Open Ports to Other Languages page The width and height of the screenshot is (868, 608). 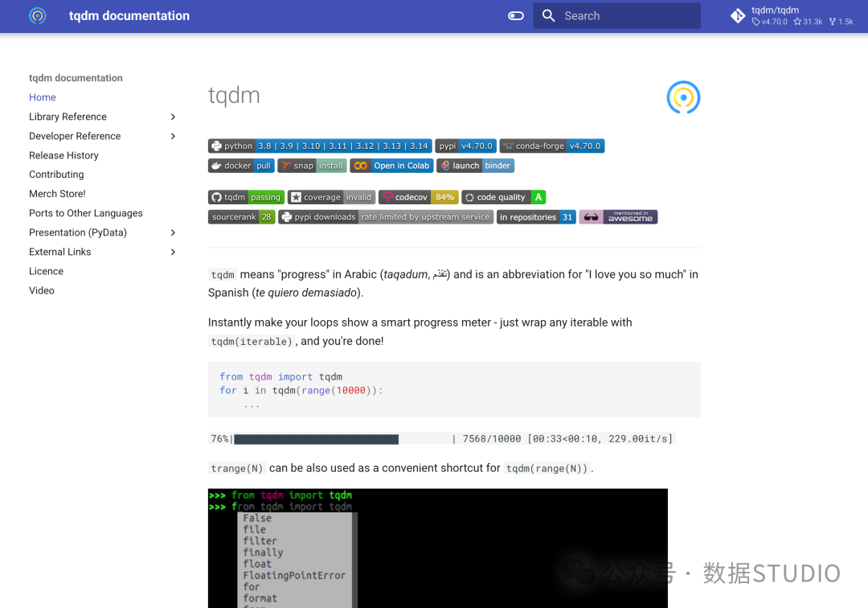pyautogui.click(x=86, y=213)
